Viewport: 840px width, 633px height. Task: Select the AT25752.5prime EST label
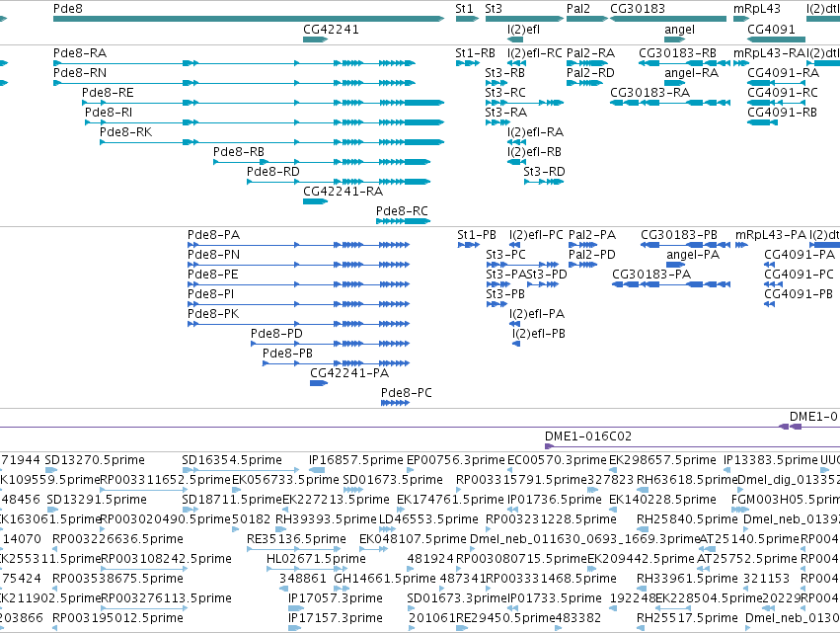point(747,559)
